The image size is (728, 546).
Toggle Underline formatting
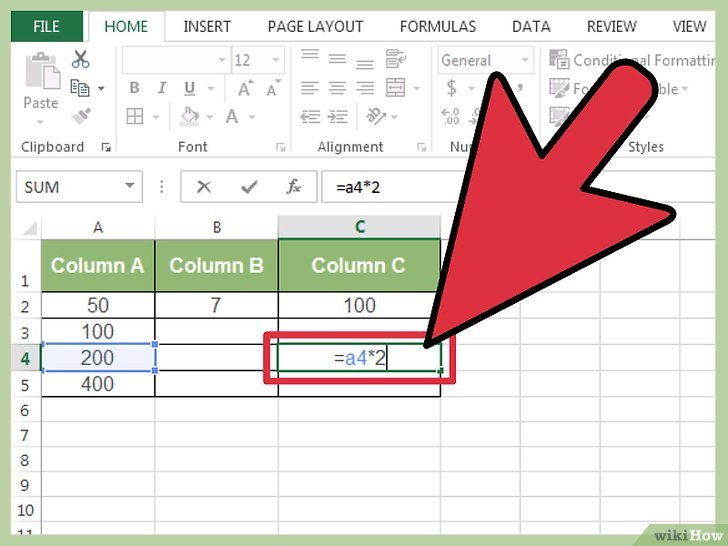point(189,88)
